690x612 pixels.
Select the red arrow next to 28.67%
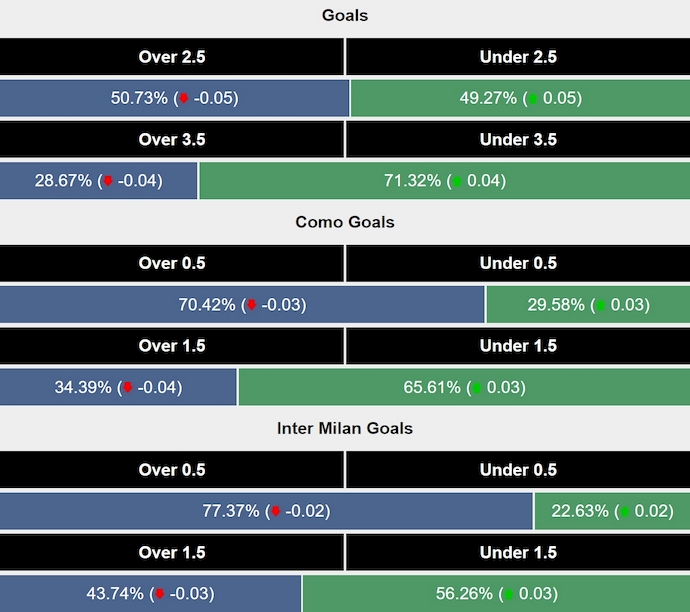pyautogui.click(x=108, y=181)
